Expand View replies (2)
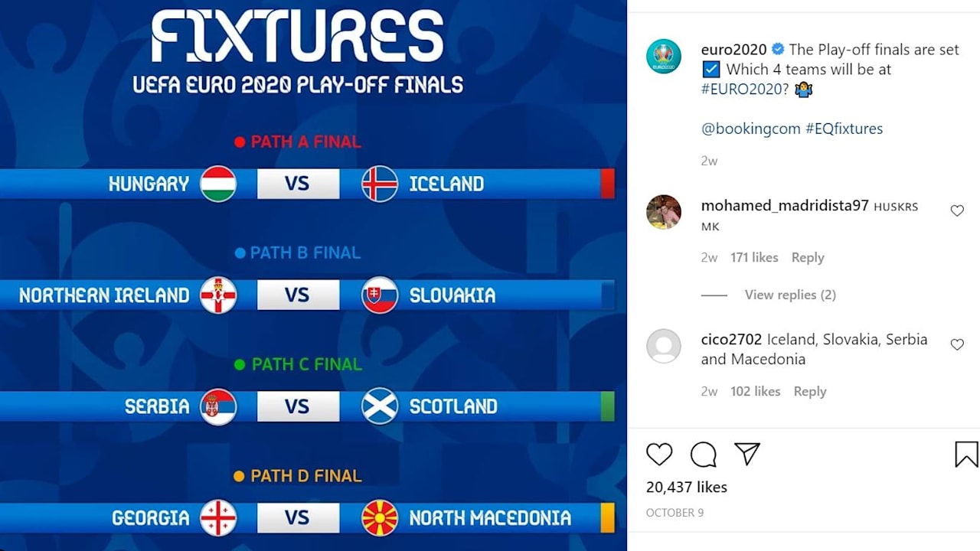980x551 pixels. tap(789, 295)
